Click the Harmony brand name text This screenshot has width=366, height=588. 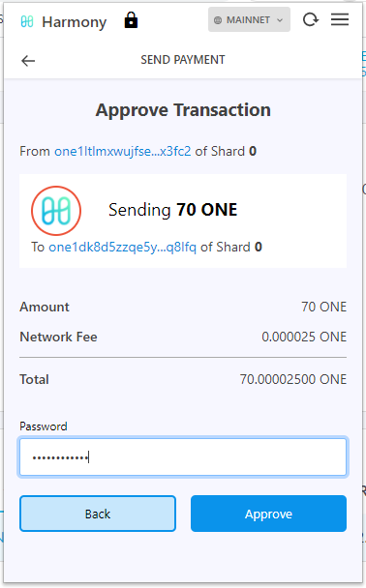(75, 22)
